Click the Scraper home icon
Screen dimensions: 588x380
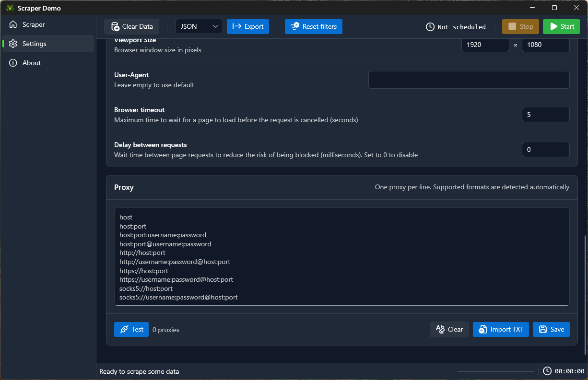(x=13, y=24)
